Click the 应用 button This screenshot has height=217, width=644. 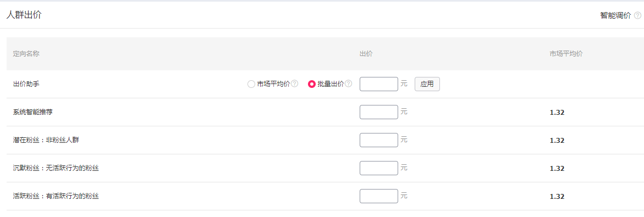click(x=427, y=84)
